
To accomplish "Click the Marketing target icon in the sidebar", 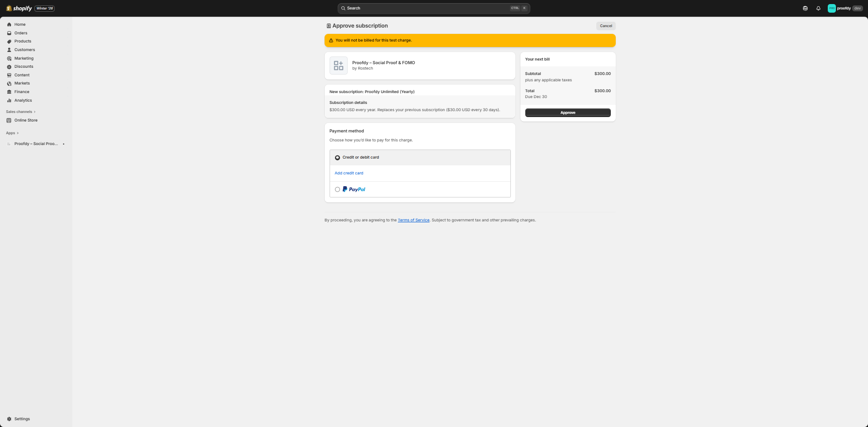I will point(9,58).
